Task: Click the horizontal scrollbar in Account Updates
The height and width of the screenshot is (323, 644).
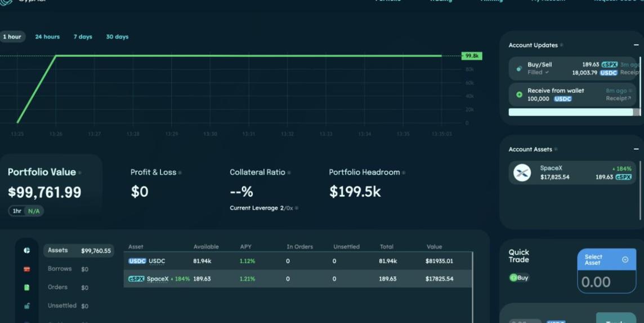Action: (571, 112)
